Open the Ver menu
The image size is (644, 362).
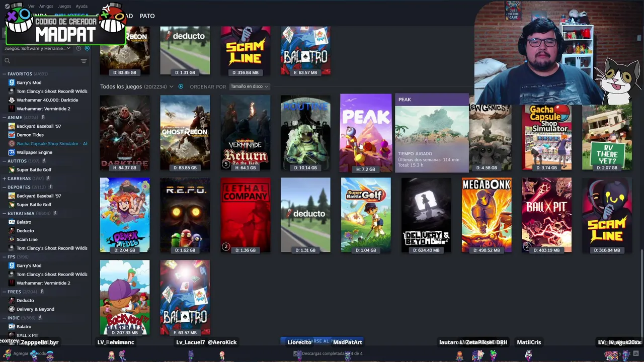(31, 7)
